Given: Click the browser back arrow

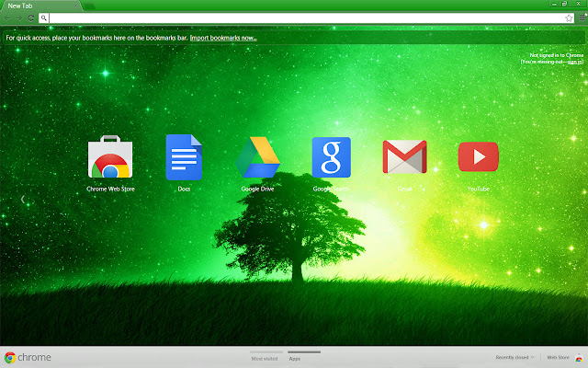Looking at the screenshot, I should pyautogui.click(x=7, y=18).
